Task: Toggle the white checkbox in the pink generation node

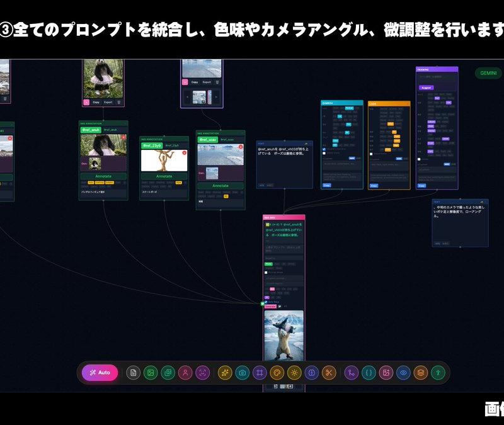Action: pos(266,273)
